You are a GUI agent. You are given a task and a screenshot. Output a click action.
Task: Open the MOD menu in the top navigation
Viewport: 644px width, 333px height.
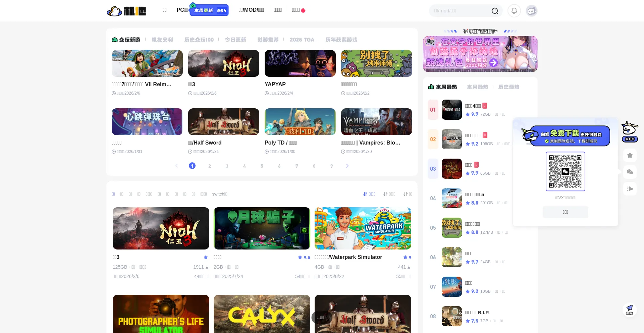pos(251,10)
